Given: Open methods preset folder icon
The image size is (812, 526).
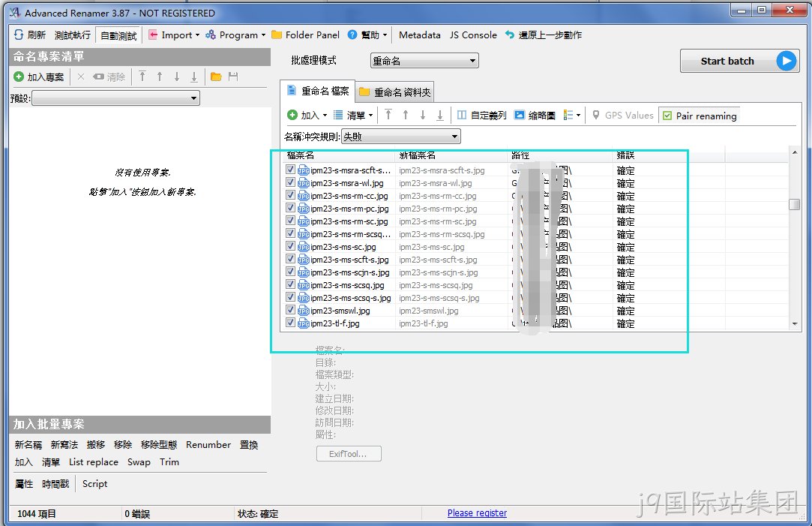Looking at the screenshot, I should point(216,77).
